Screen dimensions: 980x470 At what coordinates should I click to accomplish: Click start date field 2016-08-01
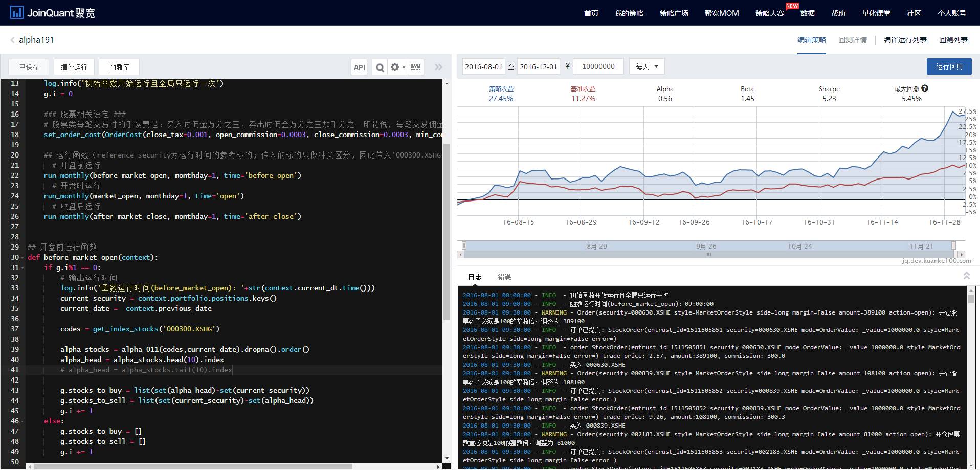[x=483, y=66]
